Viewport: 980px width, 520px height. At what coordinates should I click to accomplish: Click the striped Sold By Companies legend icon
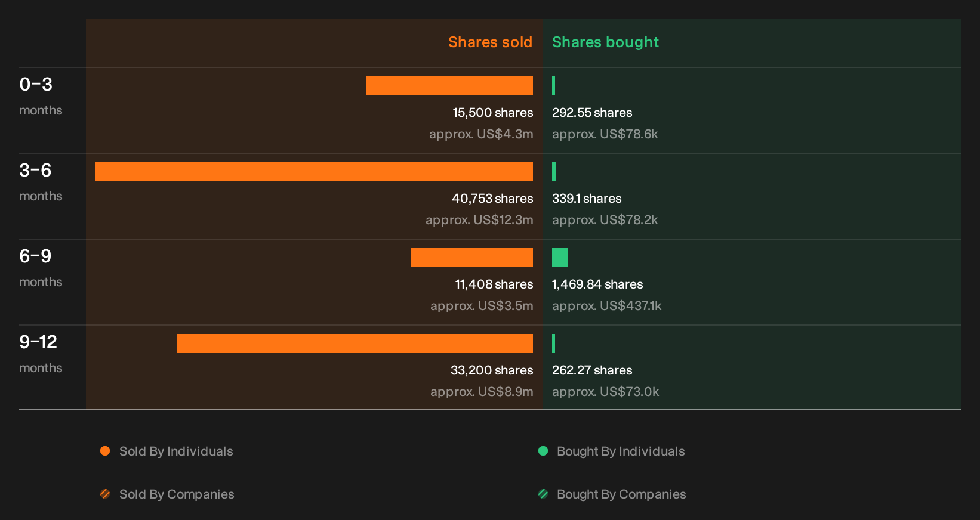point(105,494)
